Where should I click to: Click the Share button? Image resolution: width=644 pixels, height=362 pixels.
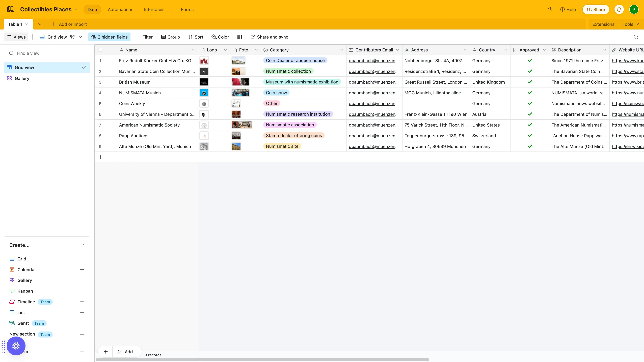(596, 10)
